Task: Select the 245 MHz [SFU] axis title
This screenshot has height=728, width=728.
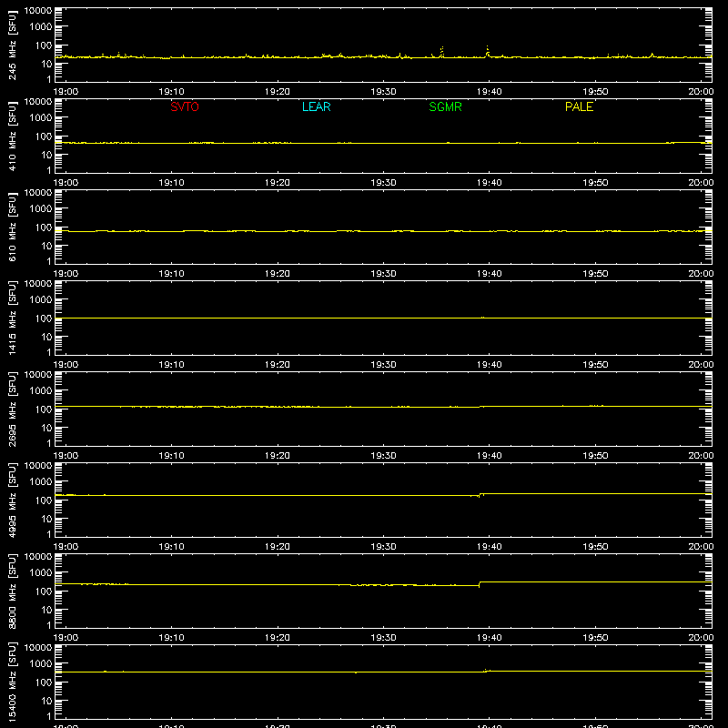Action: (13, 45)
